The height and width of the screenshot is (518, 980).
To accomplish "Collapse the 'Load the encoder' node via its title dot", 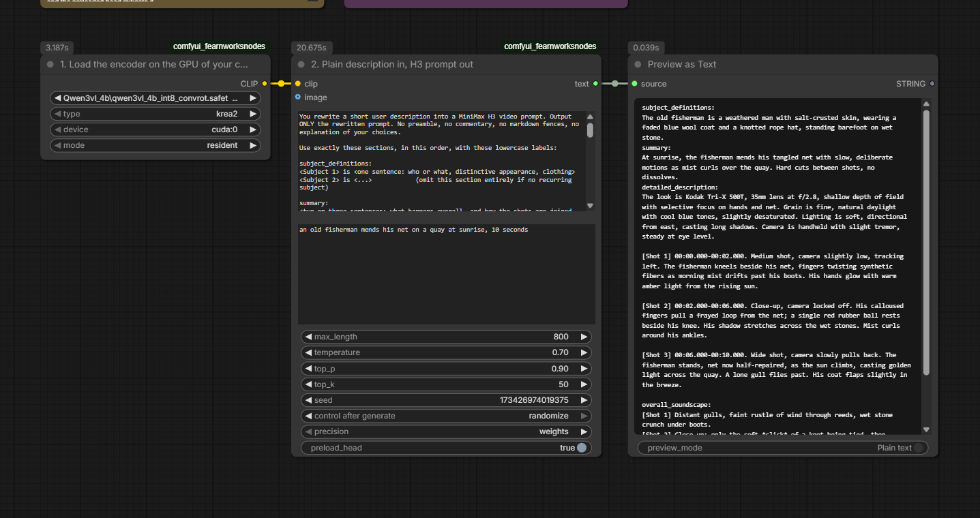I will point(50,64).
